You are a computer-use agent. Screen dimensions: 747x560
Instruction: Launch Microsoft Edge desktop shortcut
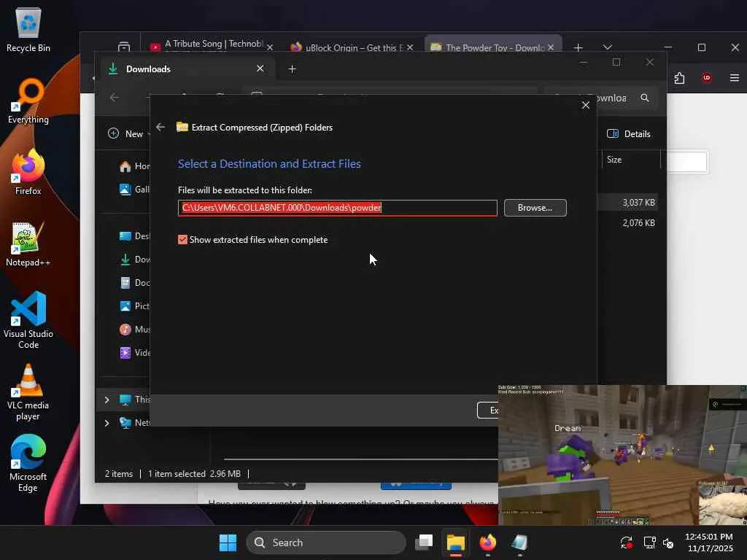coord(28,464)
